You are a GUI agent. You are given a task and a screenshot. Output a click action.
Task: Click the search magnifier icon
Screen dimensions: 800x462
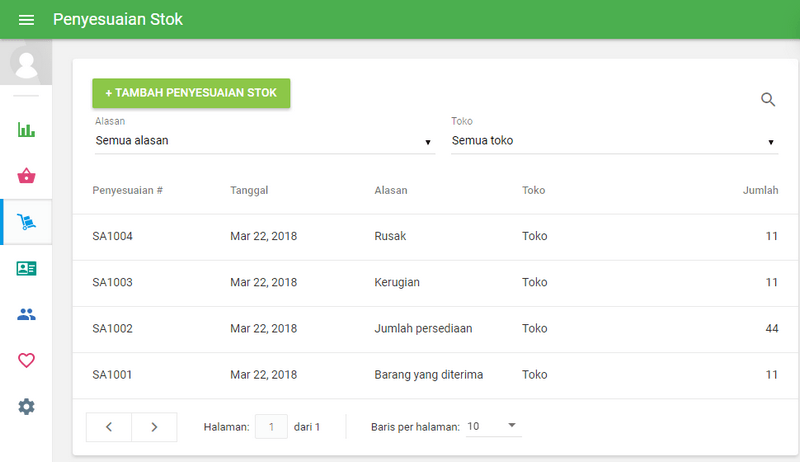pyautogui.click(x=768, y=99)
